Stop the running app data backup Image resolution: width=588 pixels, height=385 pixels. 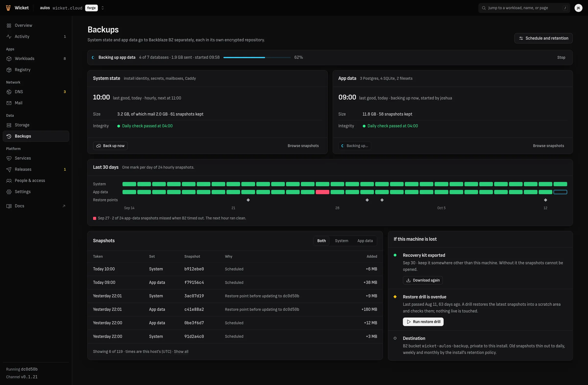pos(561,58)
